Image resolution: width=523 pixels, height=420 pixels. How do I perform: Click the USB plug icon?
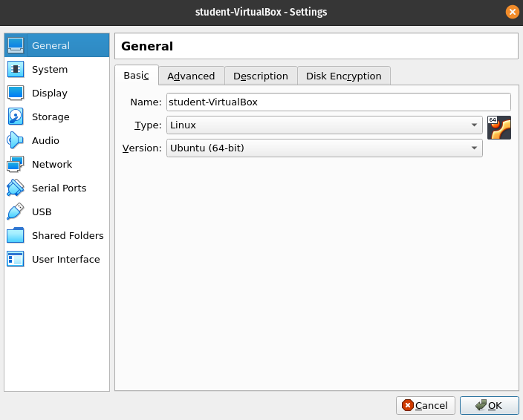16,212
